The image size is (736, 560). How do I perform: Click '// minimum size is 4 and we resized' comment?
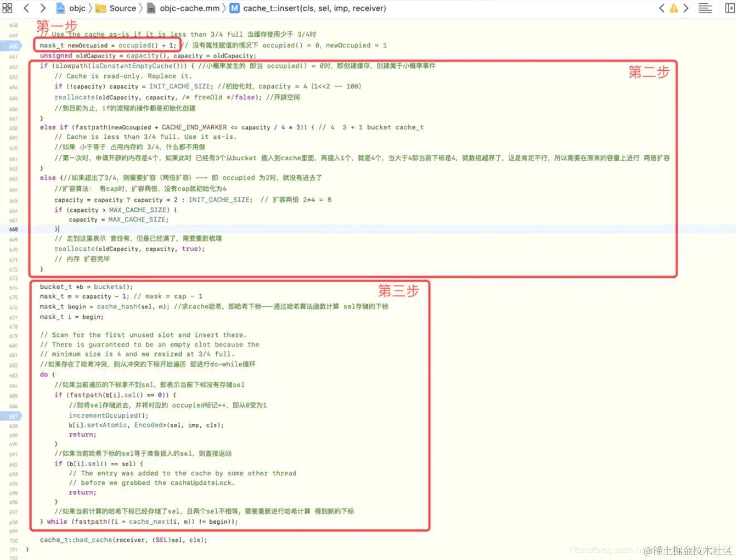[x=137, y=354]
